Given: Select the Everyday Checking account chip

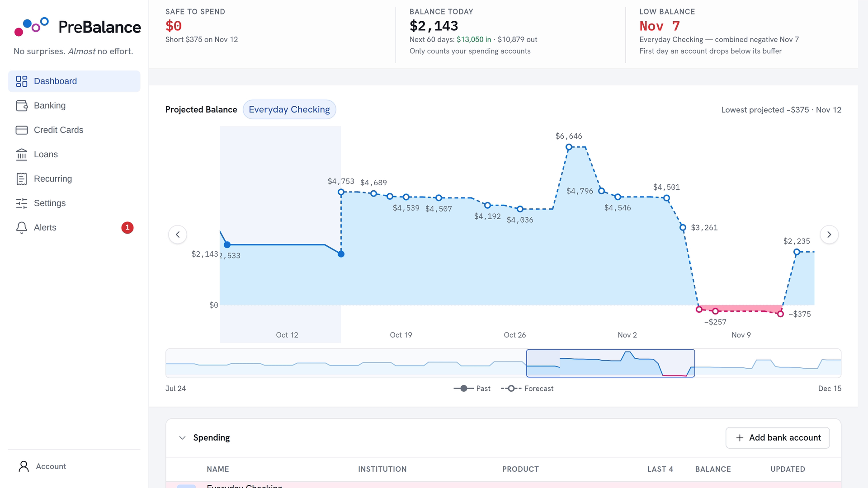Looking at the screenshot, I should (289, 110).
